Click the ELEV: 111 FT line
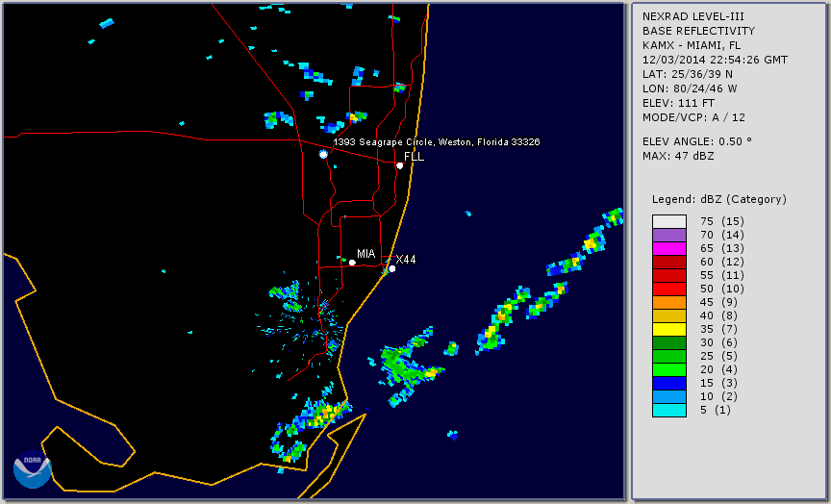Image resolution: width=831 pixels, height=504 pixels. pos(678,103)
